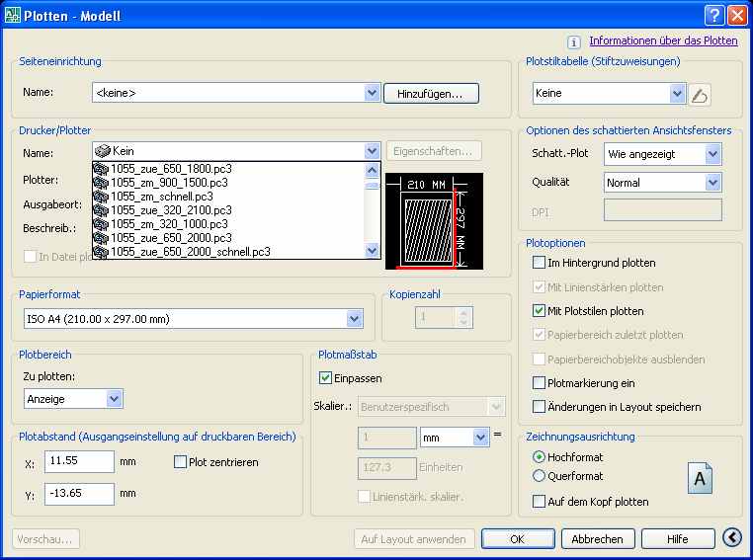Select Hochformat orientation
The height and width of the screenshot is (560, 753).
click(x=539, y=457)
